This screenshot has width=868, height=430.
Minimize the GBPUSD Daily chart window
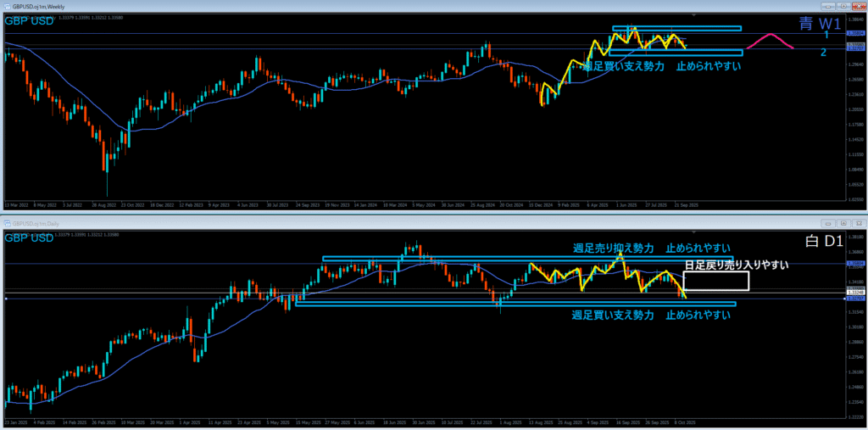click(x=828, y=223)
